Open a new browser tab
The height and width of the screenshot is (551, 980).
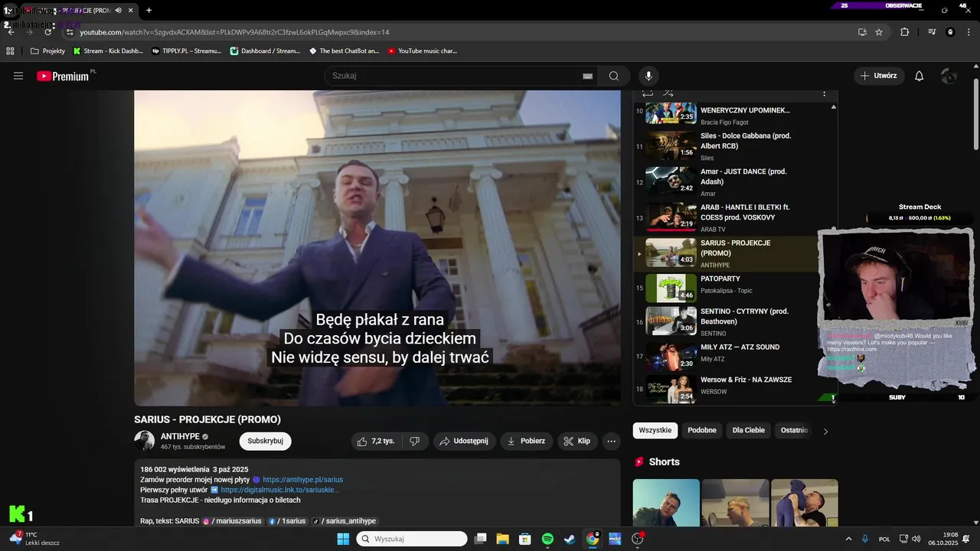(x=149, y=11)
